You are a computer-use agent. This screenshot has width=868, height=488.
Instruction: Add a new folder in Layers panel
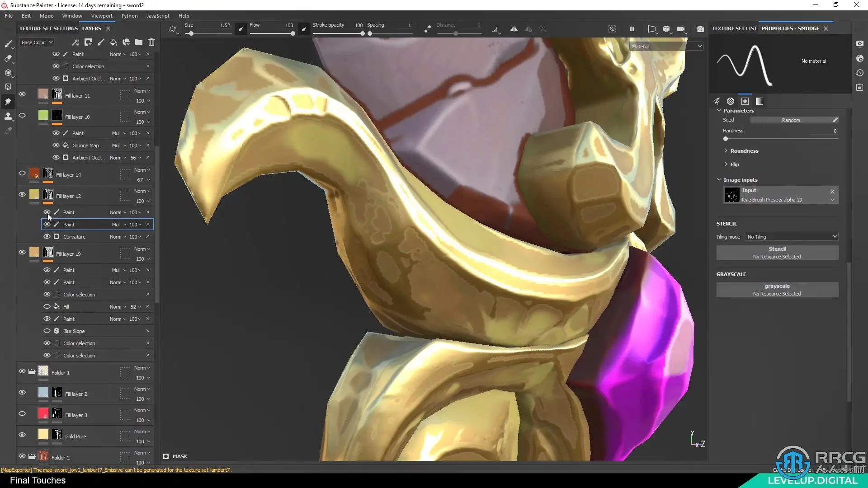[139, 42]
